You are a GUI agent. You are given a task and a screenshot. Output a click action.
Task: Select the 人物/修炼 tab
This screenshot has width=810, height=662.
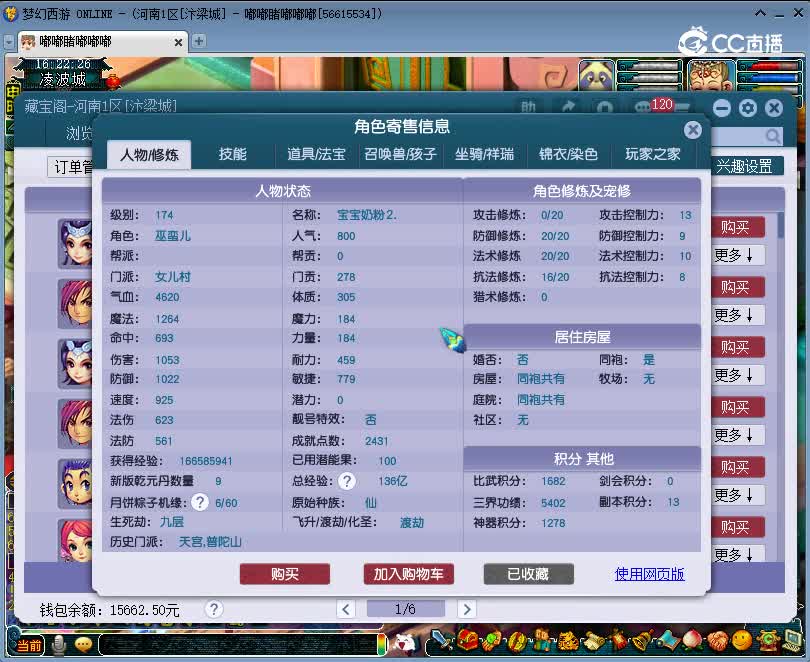coord(149,154)
